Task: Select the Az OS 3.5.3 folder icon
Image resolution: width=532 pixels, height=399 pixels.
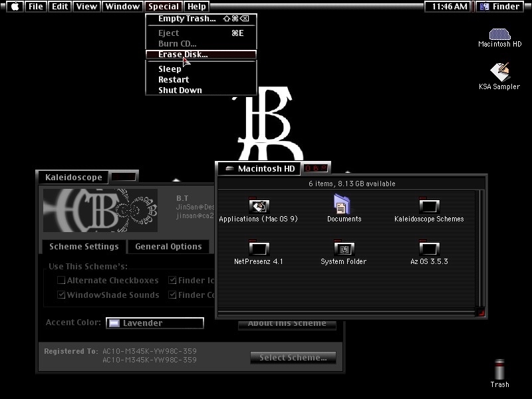Action: point(429,248)
